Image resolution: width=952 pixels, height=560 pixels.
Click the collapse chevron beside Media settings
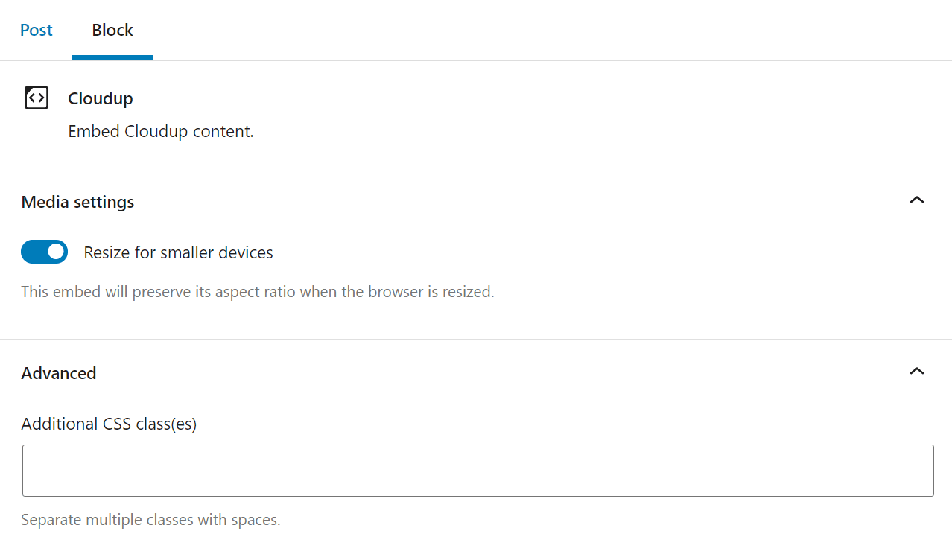(x=916, y=200)
